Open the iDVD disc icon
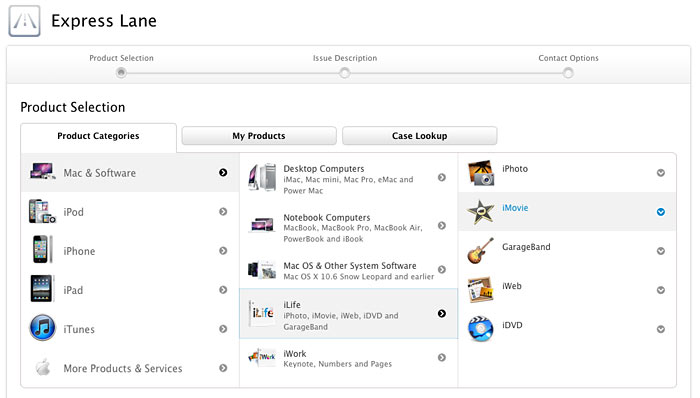The height and width of the screenshot is (398, 700). (481, 329)
